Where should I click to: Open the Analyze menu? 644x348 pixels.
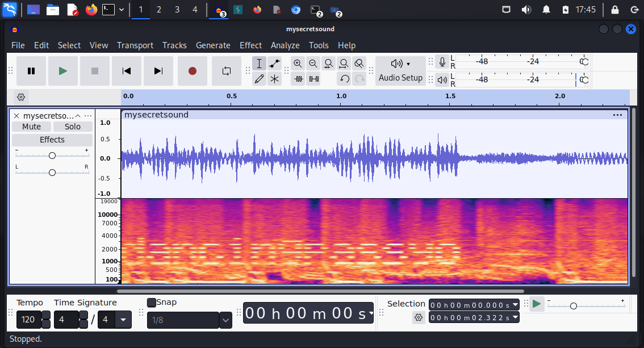(285, 45)
